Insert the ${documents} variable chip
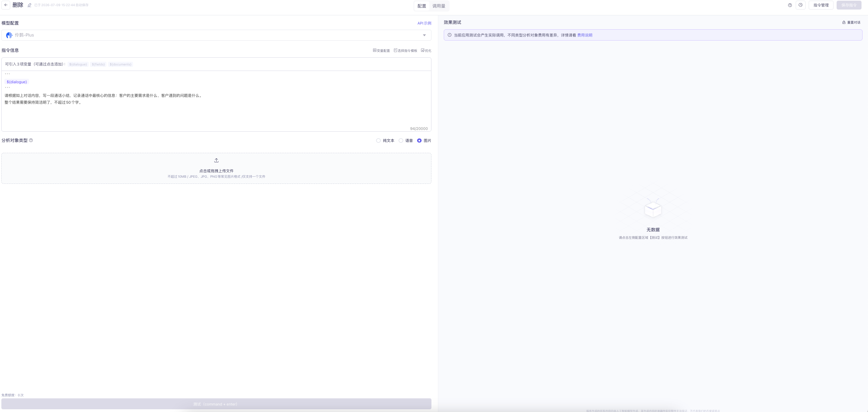This screenshot has width=868, height=412. click(120, 64)
